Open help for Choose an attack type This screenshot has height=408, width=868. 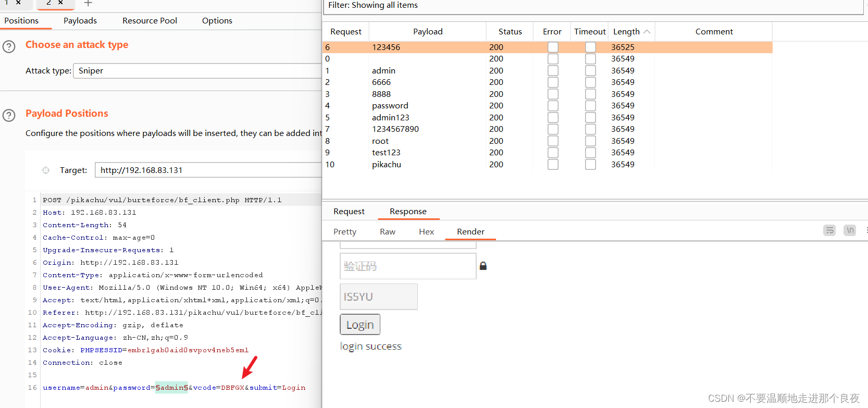(x=9, y=47)
